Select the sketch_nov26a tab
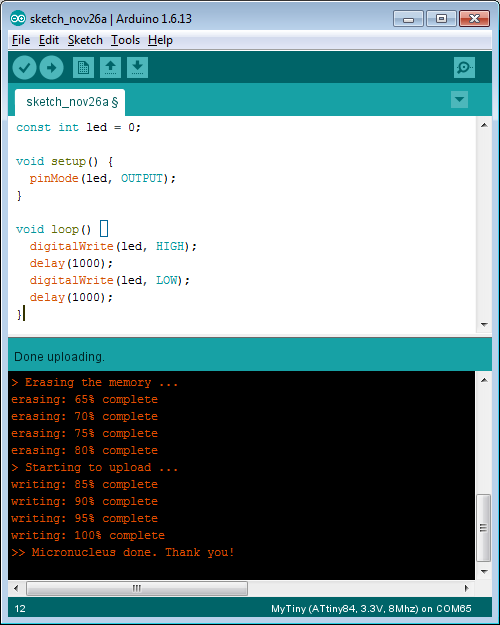This screenshot has width=500, height=625. coord(70,102)
